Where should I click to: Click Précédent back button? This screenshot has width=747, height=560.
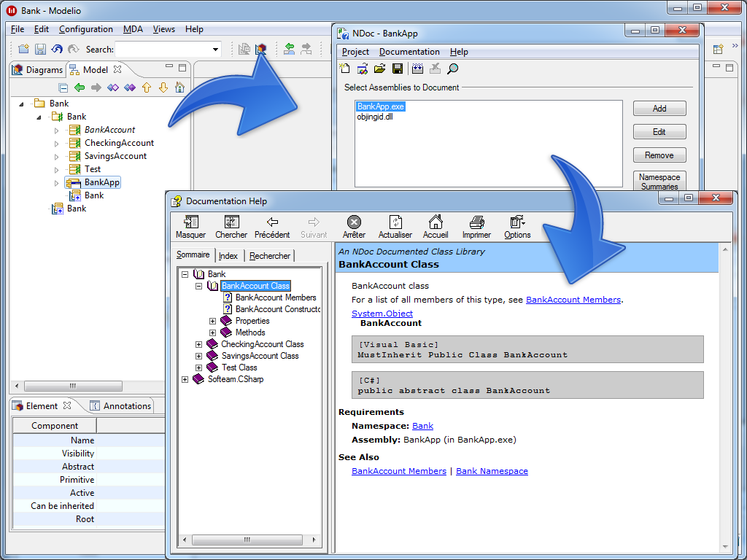point(272,227)
